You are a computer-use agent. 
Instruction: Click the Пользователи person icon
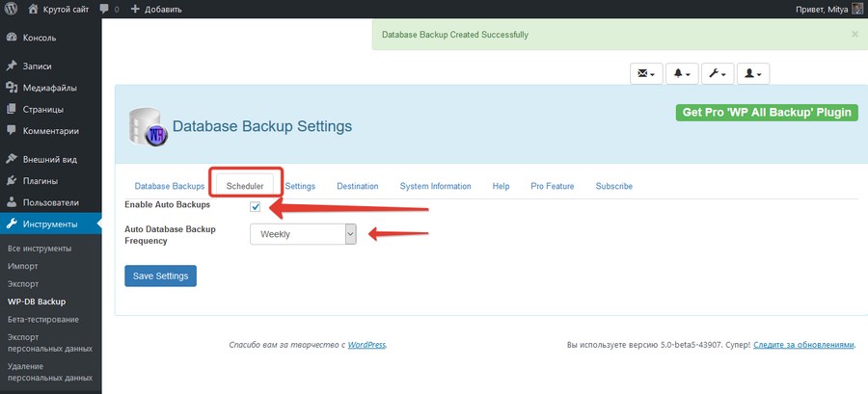(11, 202)
